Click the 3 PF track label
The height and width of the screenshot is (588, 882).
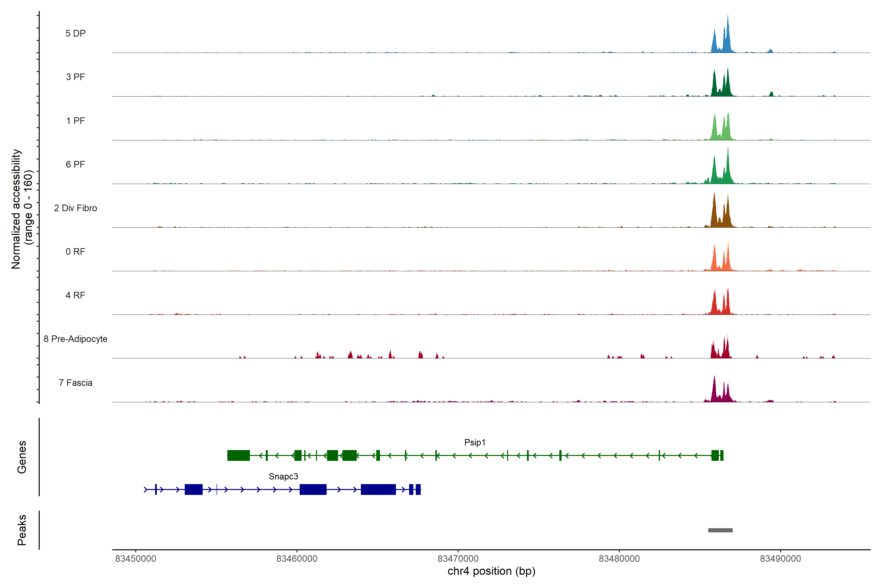(x=75, y=77)
